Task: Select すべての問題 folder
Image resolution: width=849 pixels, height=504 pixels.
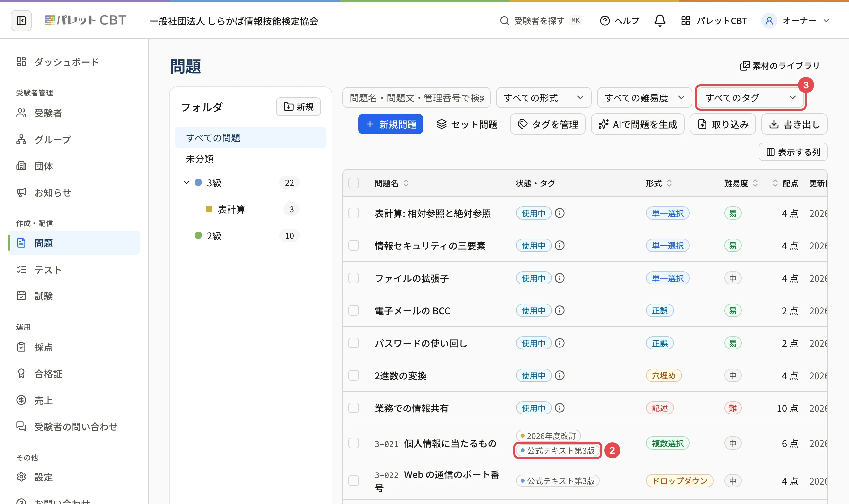Action: (250, 138)
